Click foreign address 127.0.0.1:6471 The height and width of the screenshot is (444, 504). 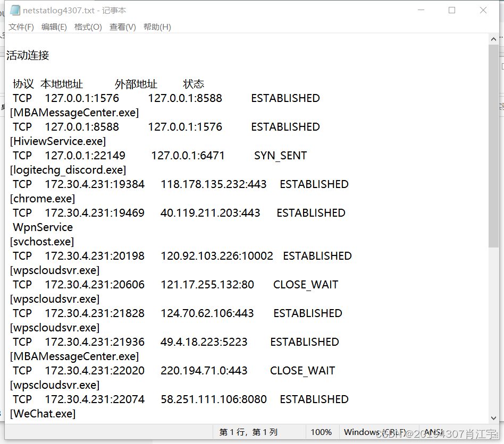pyautogui.click(x=188, y=156)
